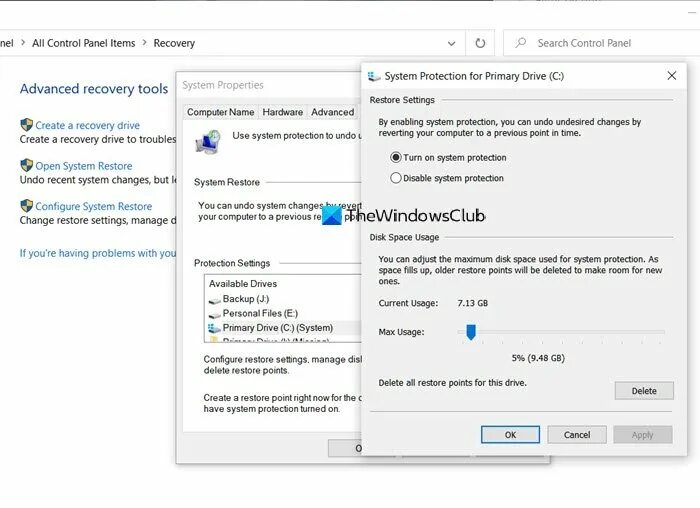The height and width of the screenshot is (508, 700).
Task: Focus the Search Control Panel field
Action: point(601,43)
